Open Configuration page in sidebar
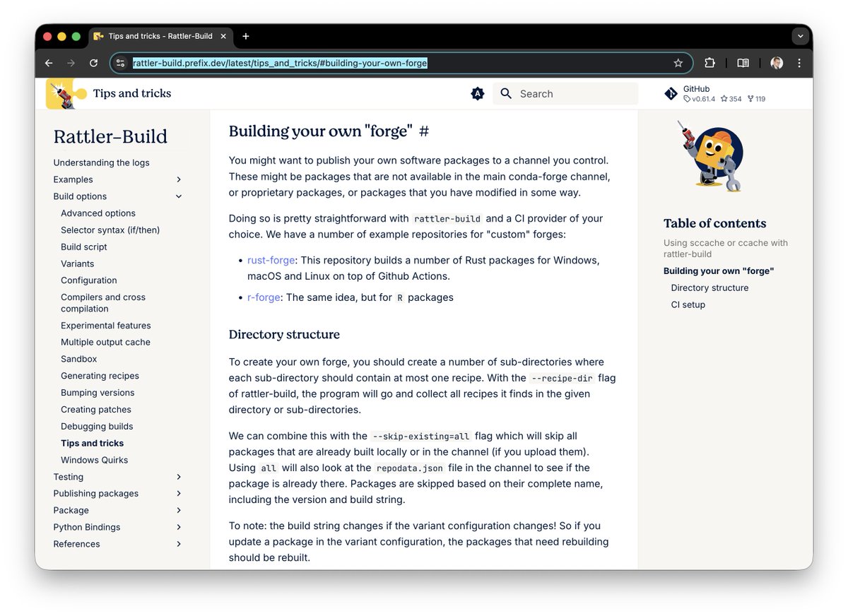 click(x=89, y=280)
